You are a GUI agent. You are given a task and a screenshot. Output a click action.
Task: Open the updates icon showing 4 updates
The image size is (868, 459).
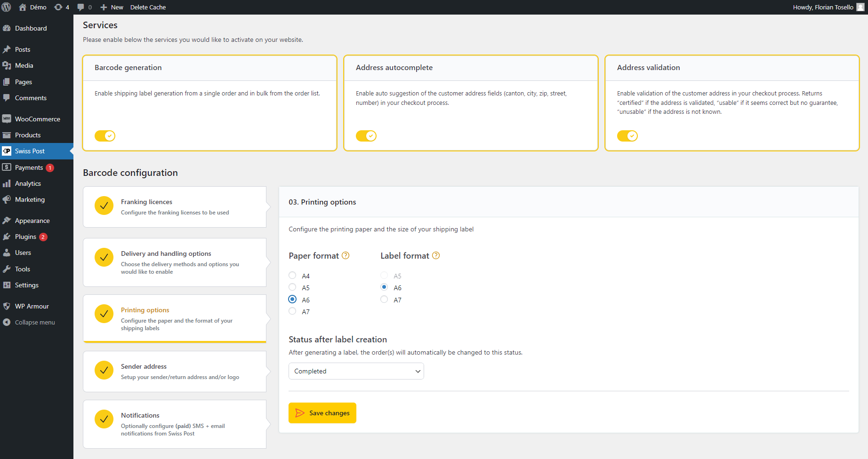pos(60,7)
